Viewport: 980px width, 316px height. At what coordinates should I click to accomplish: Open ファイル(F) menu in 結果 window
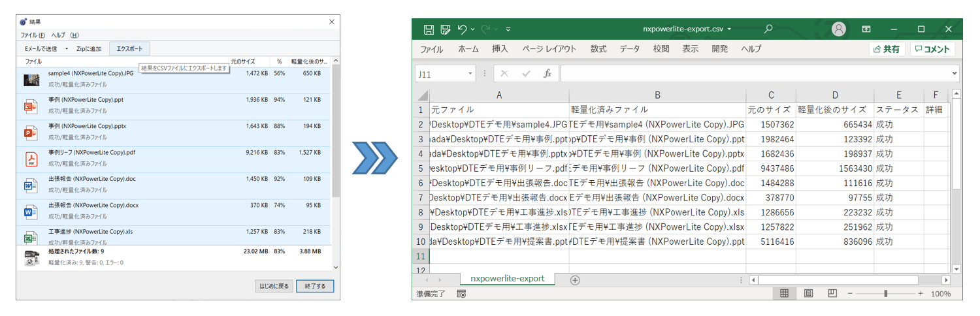pyautogui.click(x=33, y=35)
